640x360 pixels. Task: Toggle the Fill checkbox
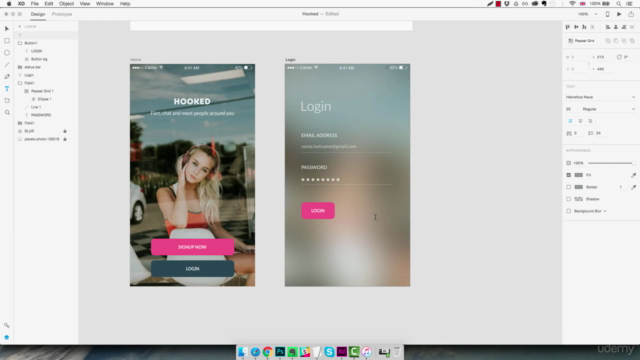[569, 175]
